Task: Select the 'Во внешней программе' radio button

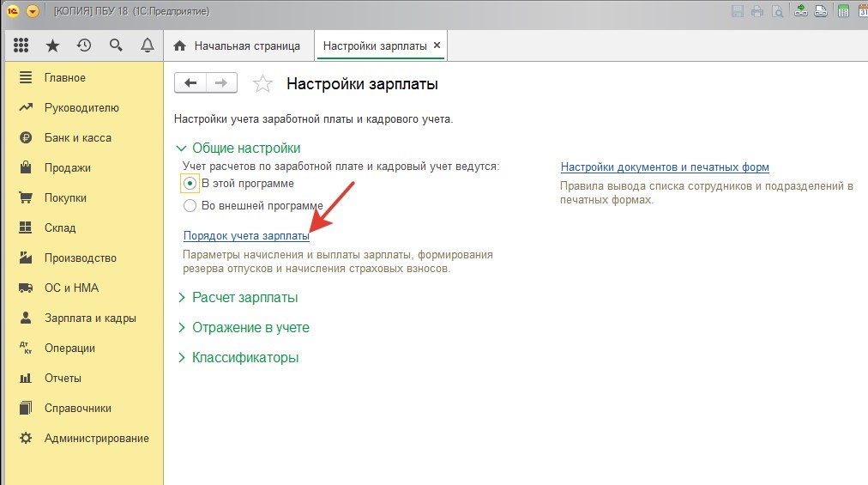Action: tap(190, 206)
